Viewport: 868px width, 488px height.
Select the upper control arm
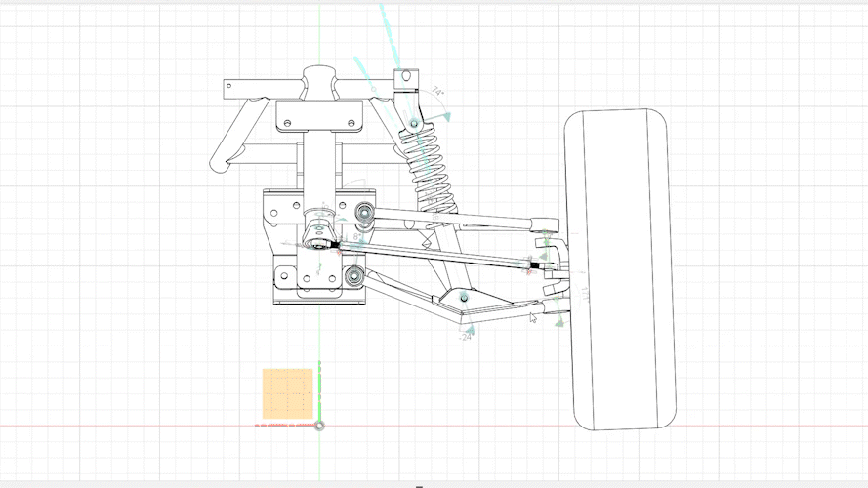459,218
